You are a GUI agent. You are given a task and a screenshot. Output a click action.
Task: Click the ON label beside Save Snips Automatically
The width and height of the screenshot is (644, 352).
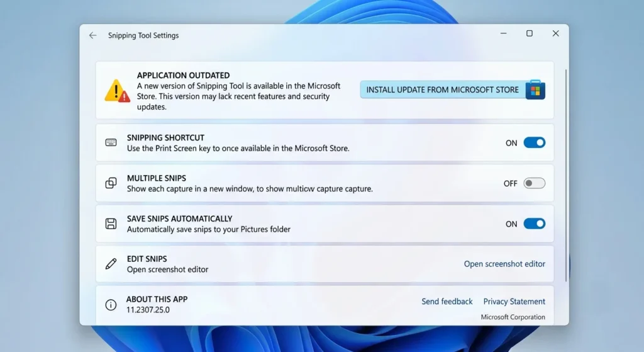[511, 224]
